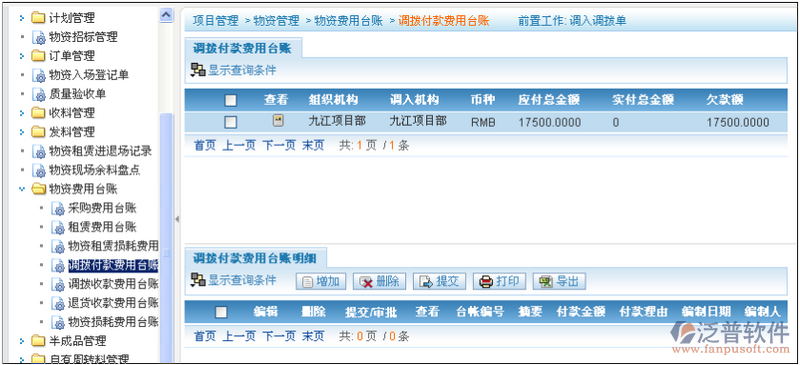
Task: Click the sidebar vertical scrollbar thumb
Action: tap(166, 235)
